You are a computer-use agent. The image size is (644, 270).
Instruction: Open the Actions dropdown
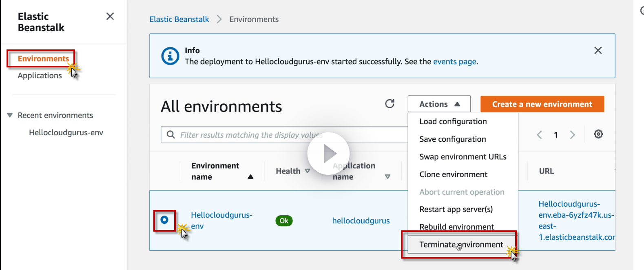[x=439, y=104]
